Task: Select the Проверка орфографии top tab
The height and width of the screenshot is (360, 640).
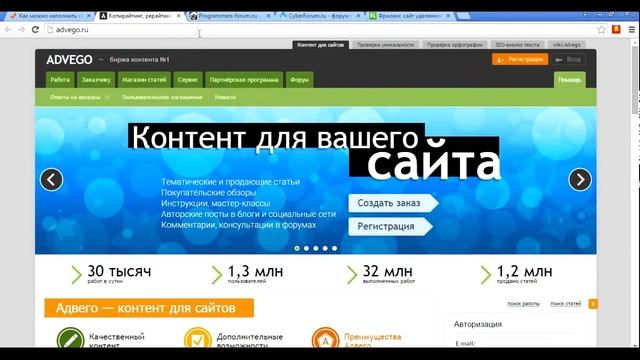Action: pyautogui.click(x=455, y=45)
